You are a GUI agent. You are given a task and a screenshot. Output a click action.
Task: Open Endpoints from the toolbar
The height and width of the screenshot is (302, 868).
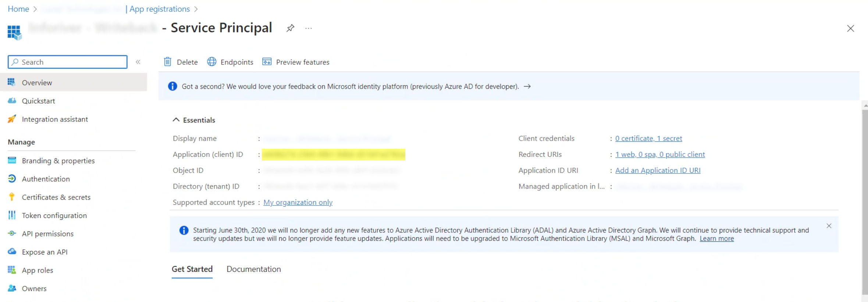point(230,62)
